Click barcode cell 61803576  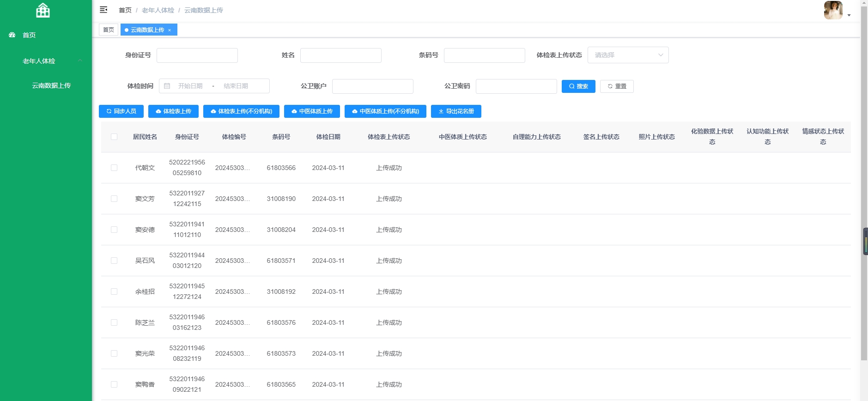[x=281, y=322]
